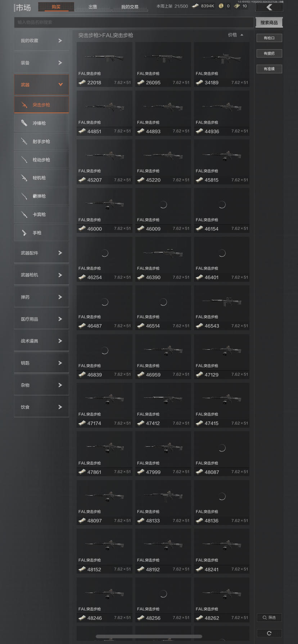Select the FAL rifle listing priced 22018
Image resolution: width=298 pixels, height=644 pixels.
pos(104,65)
